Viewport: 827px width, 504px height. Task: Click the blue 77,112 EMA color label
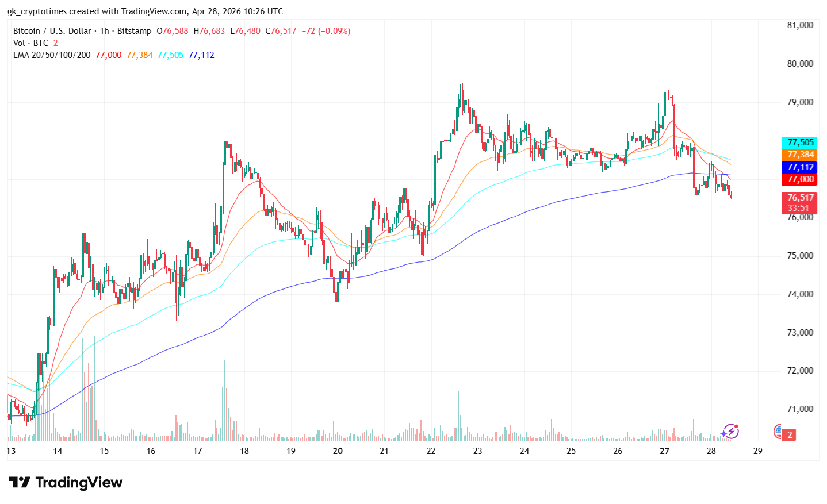coord(799,167)
